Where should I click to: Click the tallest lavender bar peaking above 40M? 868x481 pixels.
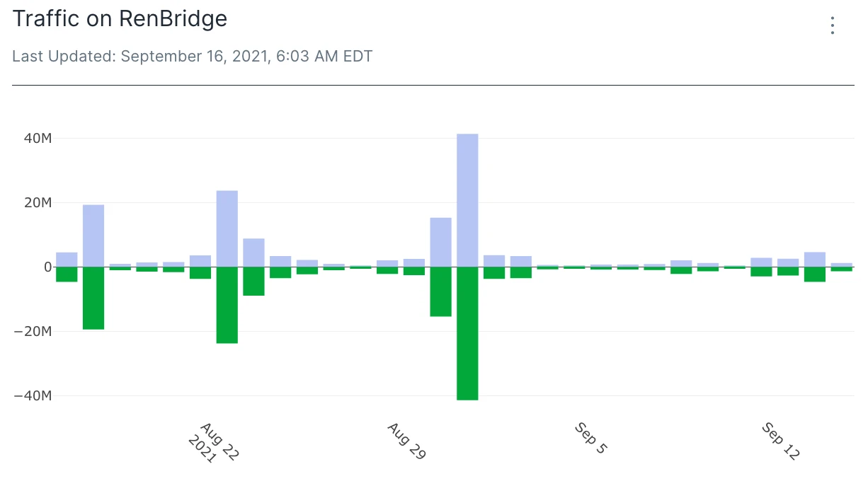tap(467, 200)
